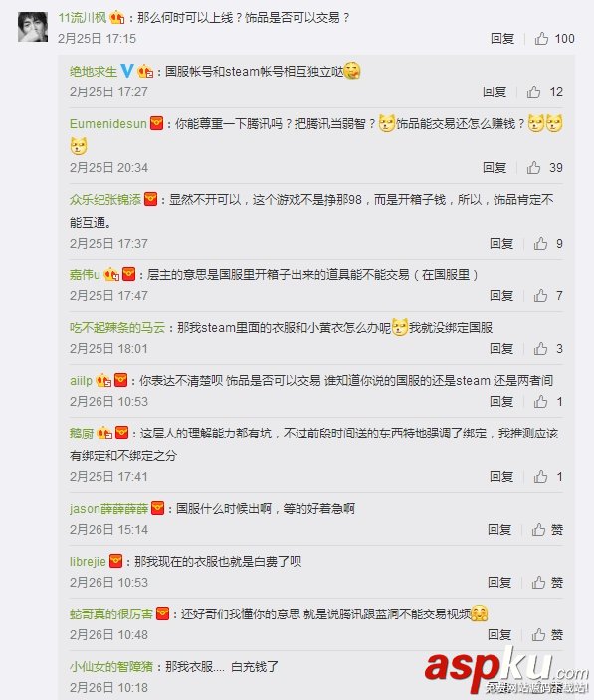Image resolution: width=594 pixels, height=700 pixels.
Task: Reply to 绝地求生's comment
Action: pyautogui.click(x=495, y=91)
